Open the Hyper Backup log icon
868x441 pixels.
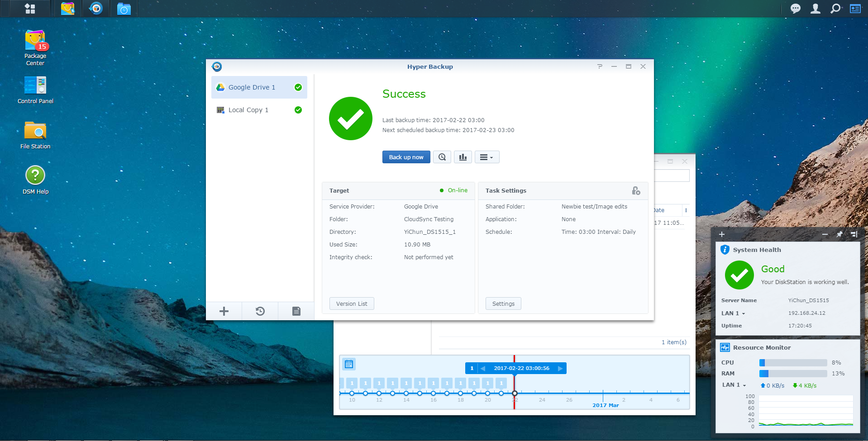(x=296, y=311)
